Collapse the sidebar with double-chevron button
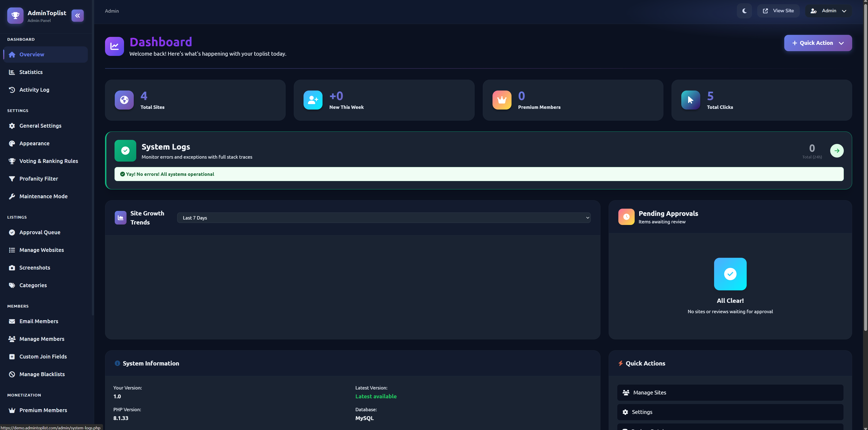This screenshot has height=430, width=868. click(x=77, y=15)
